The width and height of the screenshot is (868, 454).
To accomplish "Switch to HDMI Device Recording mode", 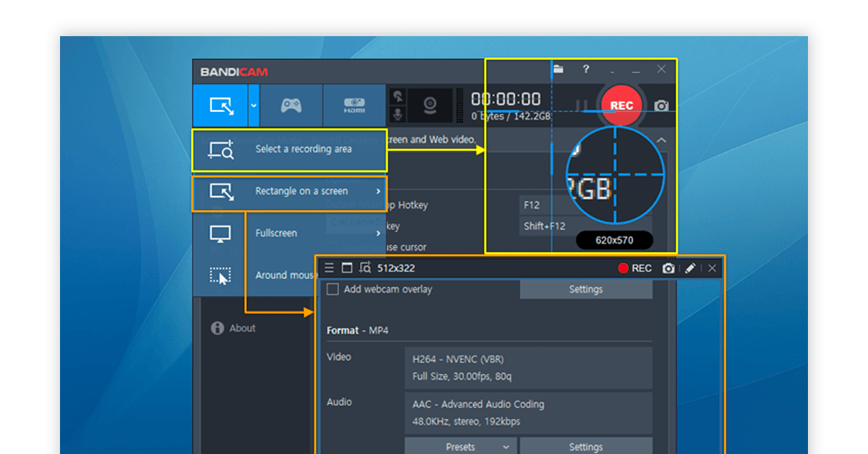I will tap(354, 106).
